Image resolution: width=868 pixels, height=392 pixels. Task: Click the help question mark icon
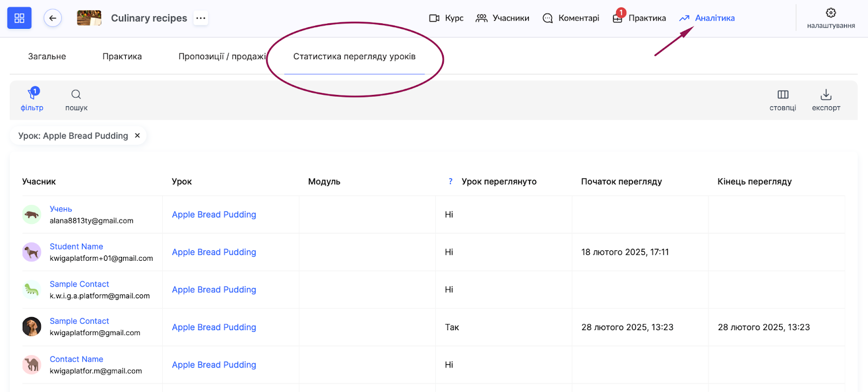coord(450,182)
